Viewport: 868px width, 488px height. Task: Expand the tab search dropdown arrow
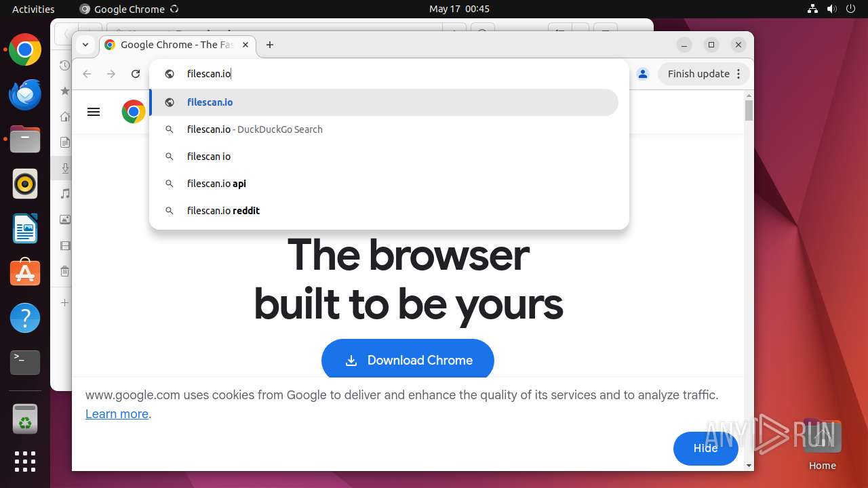click(x=85, y=45)
